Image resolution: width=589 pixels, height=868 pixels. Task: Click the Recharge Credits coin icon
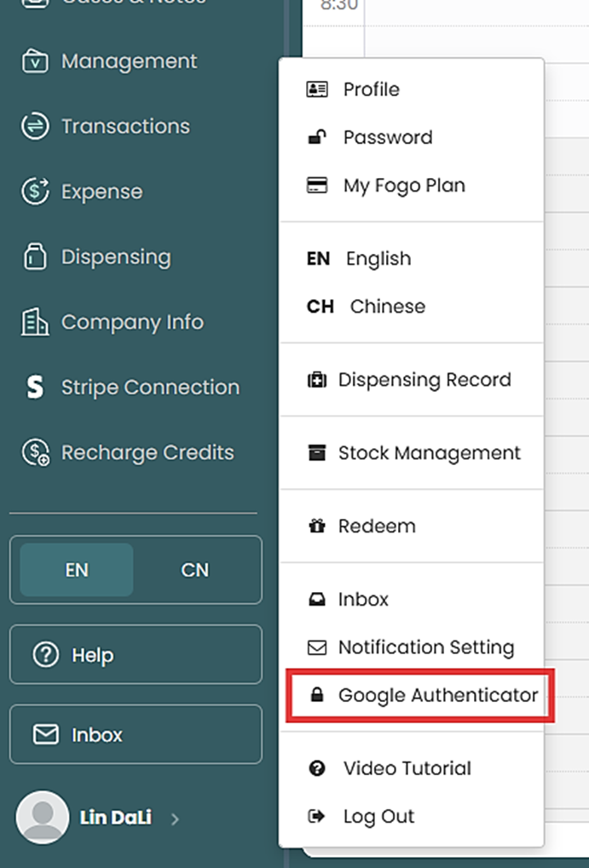pos(35,452)
